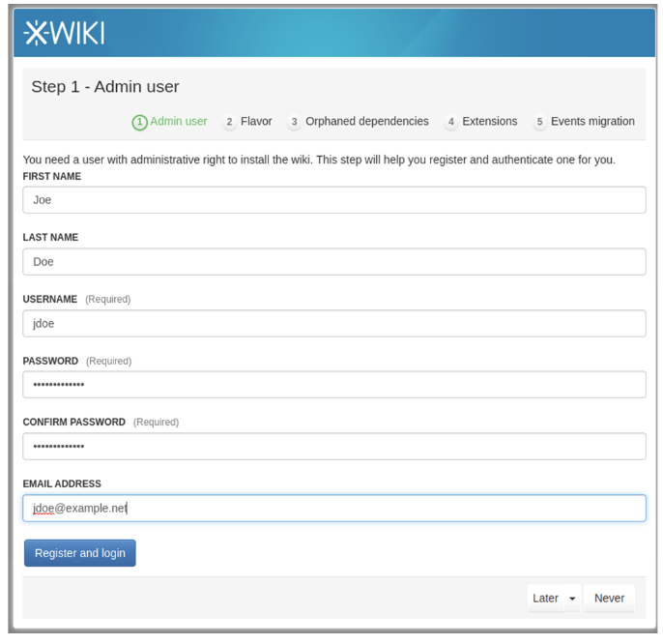Click the FIRST NAME label
This screenshot has height=644, width=663.
click(x=52, y=176)
